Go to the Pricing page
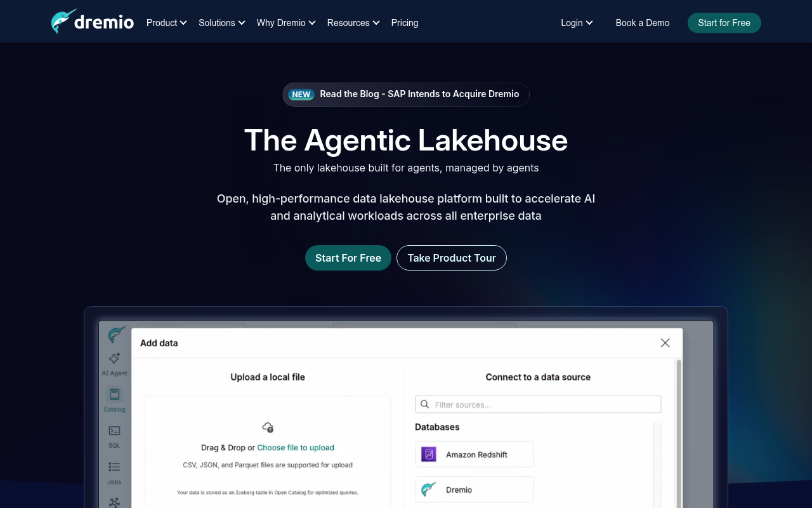812x508 pixels. (x=405, y=23)
